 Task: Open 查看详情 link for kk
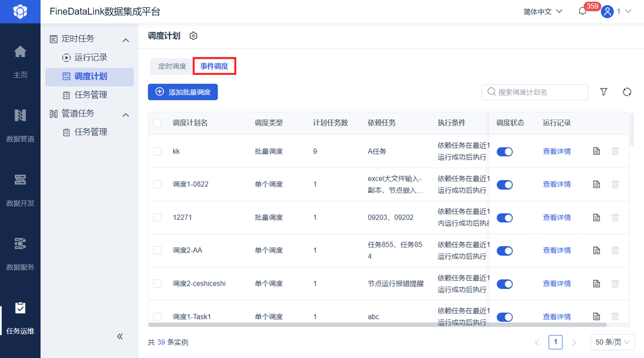pyautogui.click(x=557, y=151)
